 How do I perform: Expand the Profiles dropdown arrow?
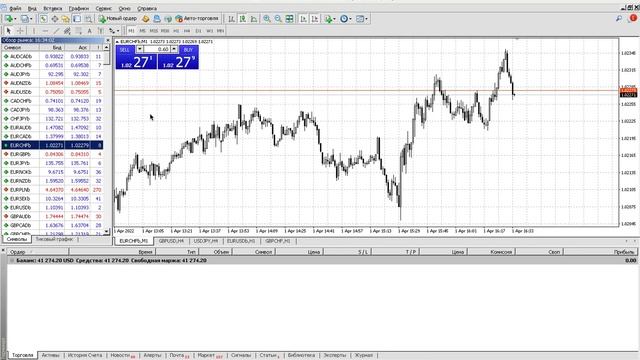point(31,19)
